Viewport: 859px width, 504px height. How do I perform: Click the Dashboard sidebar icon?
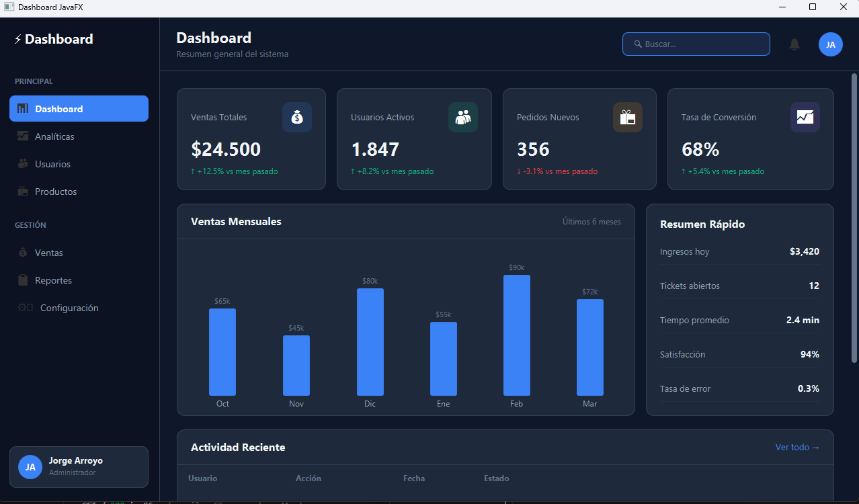(x=22, y=108)
